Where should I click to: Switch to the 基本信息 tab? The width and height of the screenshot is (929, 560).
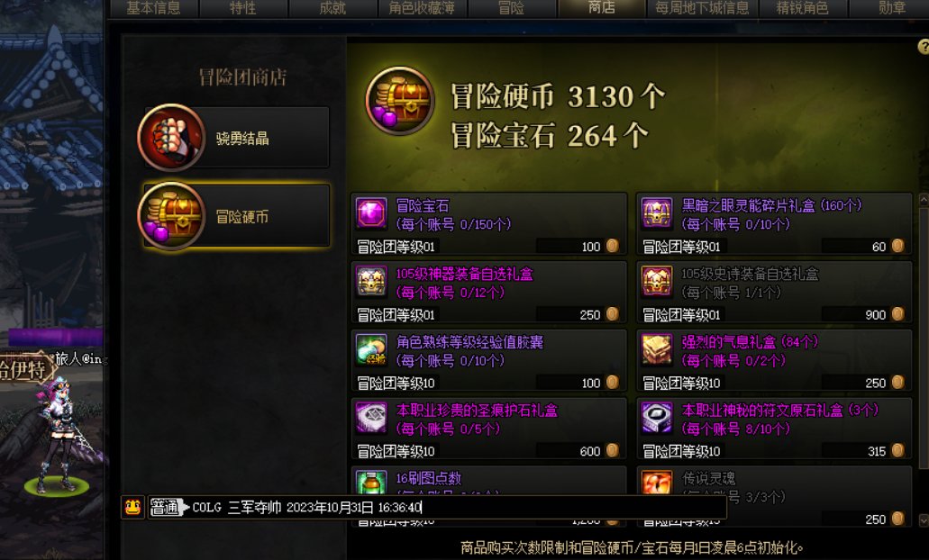point(154,8)
